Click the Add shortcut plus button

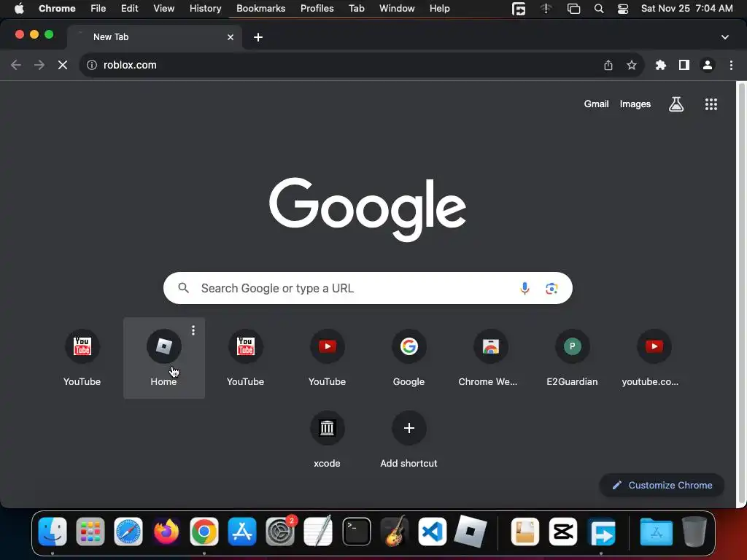[x=409, y=428]
